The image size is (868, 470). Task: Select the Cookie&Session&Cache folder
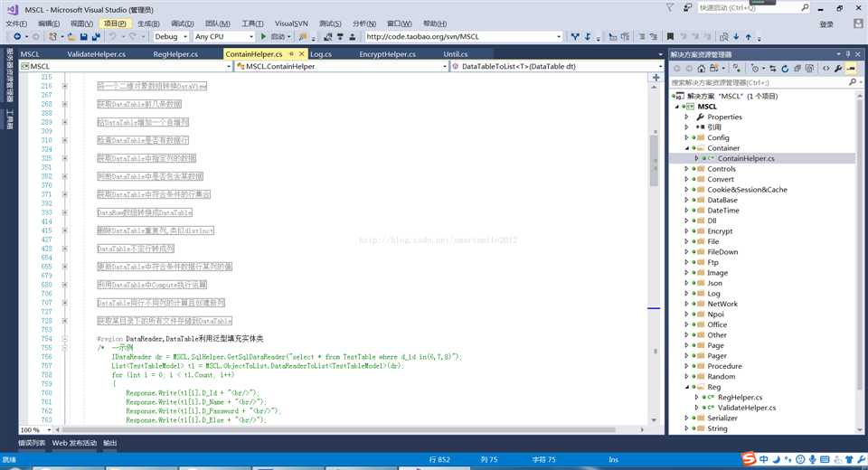(x=747, y=189)
